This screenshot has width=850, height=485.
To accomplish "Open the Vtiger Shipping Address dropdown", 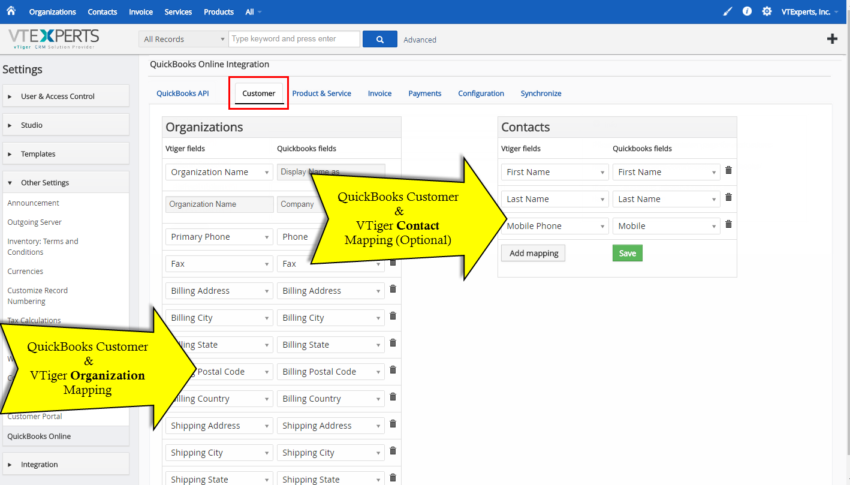I will pos(219,425).
